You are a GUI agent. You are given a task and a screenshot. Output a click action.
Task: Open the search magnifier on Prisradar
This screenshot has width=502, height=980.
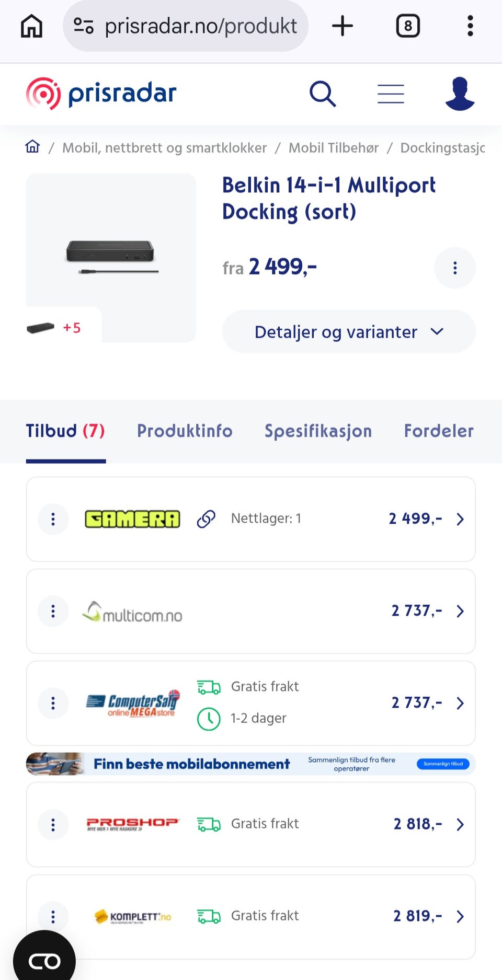click(322, 94)
